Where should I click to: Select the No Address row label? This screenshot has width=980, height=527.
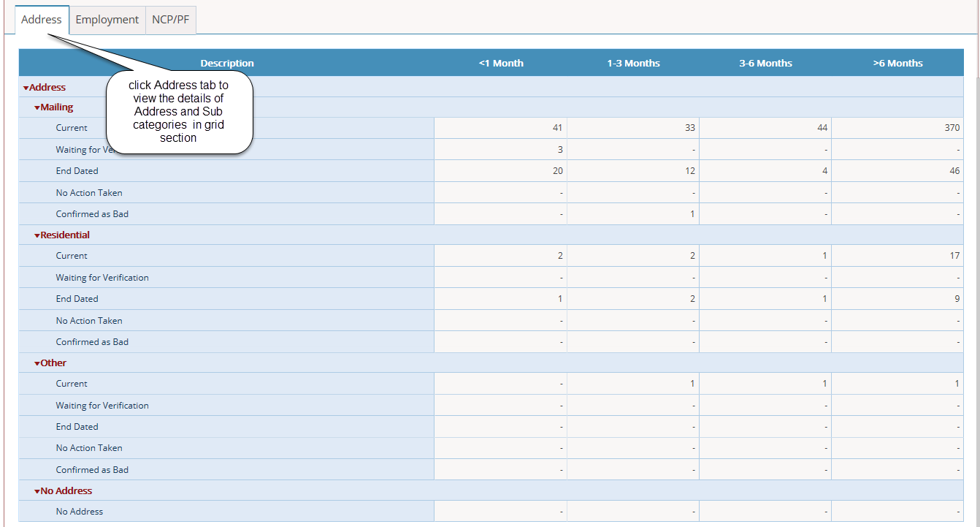tap(80, 512)
